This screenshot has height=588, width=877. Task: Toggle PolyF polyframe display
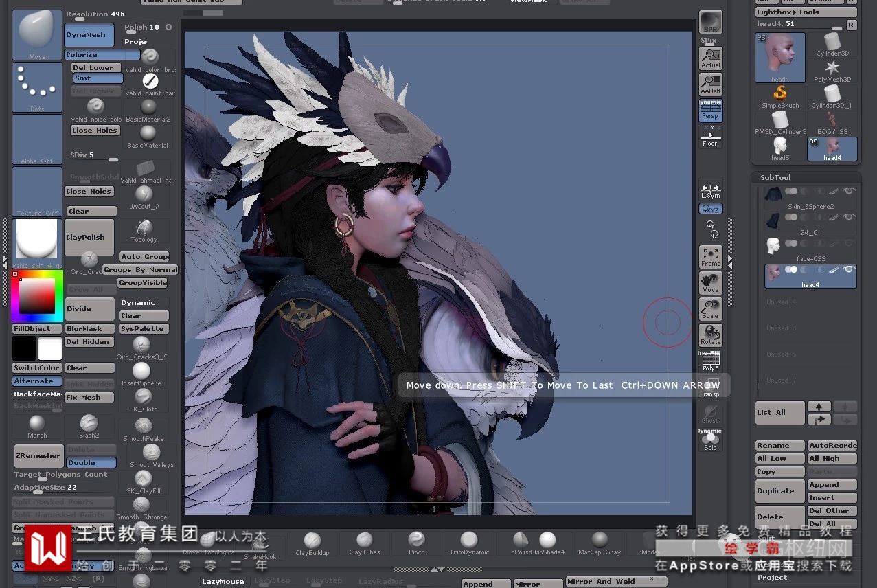pos(710,361)
